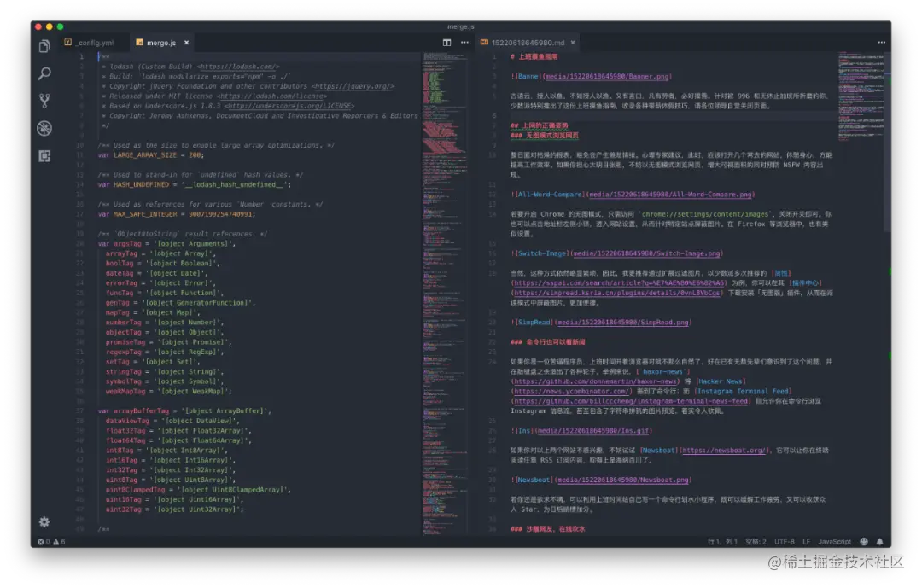
Task: Click the 上班摸鱼指南 markdown heading
Action: tap(534, 56)
